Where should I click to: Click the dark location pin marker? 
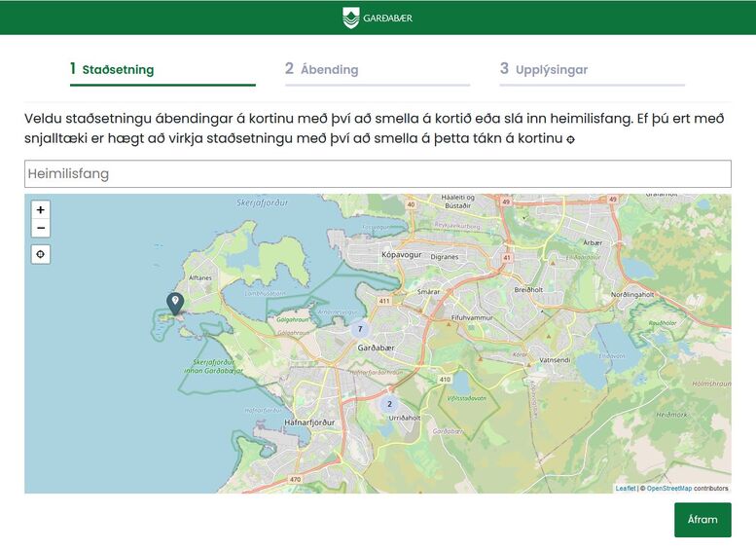coord(175,303)
